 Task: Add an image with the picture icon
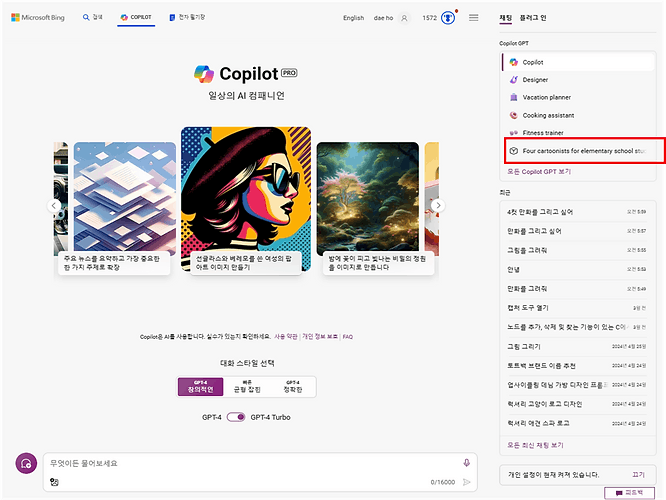54,482
